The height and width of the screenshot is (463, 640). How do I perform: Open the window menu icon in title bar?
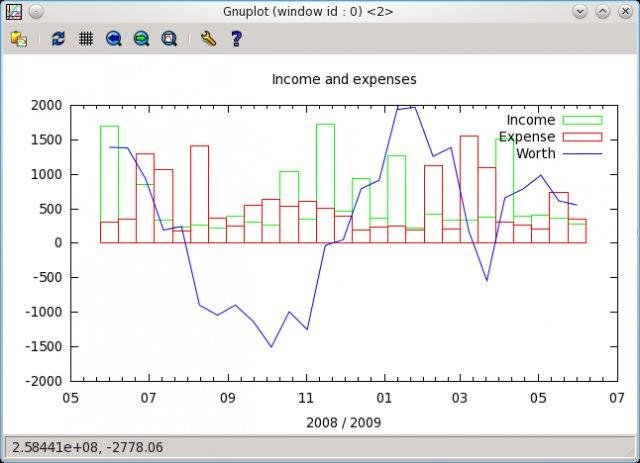point(14,11)
